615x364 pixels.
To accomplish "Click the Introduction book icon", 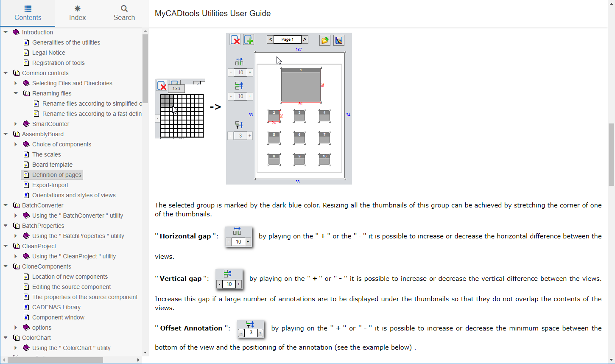I will (x=16, y=32).
